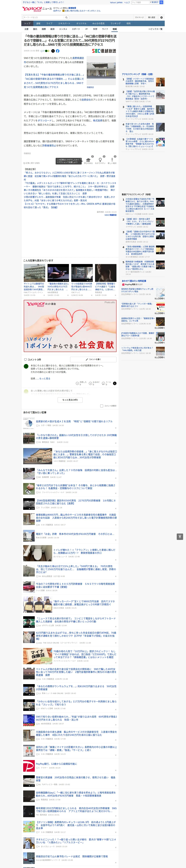Share the article on Facebook
186x868 pixels.
click(x=58, y=51)
